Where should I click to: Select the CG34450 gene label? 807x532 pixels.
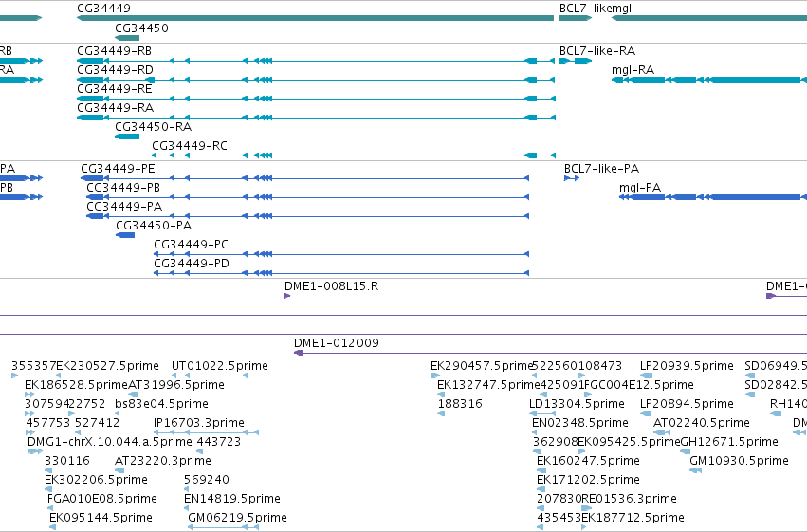pos(141,28)
